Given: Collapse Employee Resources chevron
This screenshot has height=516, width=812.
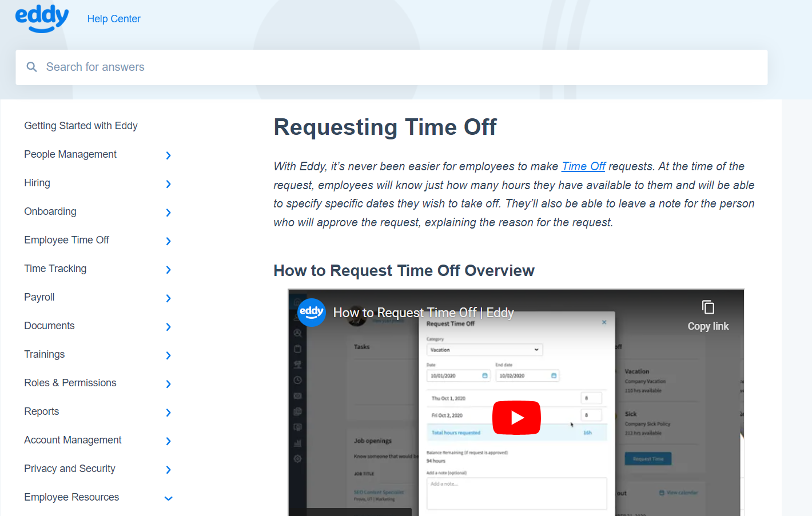Looking at the screenshot, I should pos(168,498).
